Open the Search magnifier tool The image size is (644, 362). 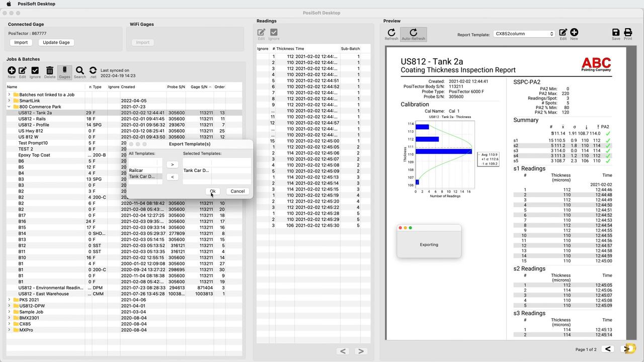coord(79,72)
